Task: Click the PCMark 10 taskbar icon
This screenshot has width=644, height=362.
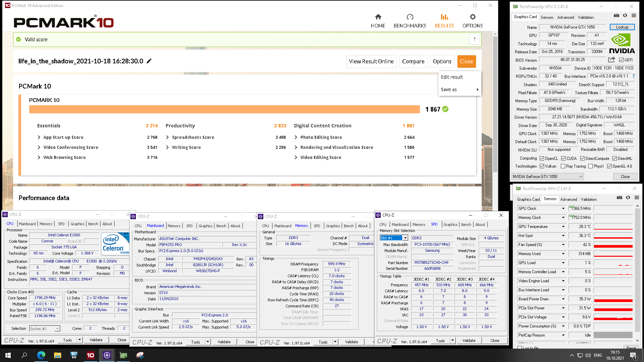Action: [91, 355]
